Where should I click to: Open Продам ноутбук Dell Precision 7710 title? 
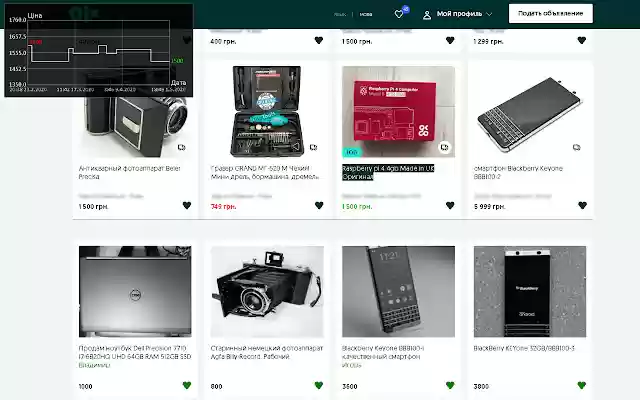[x=135, y=352]
